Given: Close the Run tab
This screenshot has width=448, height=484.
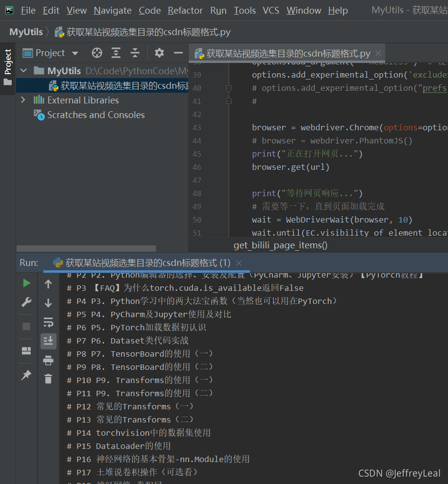Looking at the screenshot, I should point(239,263).
